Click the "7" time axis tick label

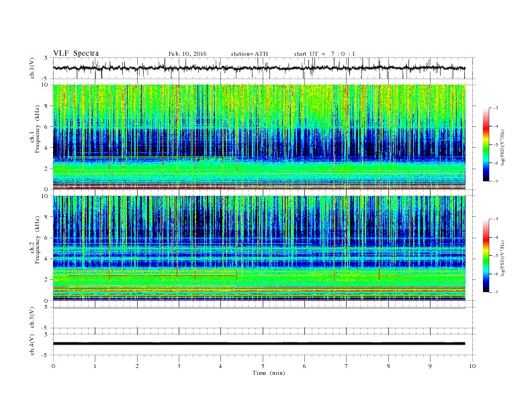347,366
